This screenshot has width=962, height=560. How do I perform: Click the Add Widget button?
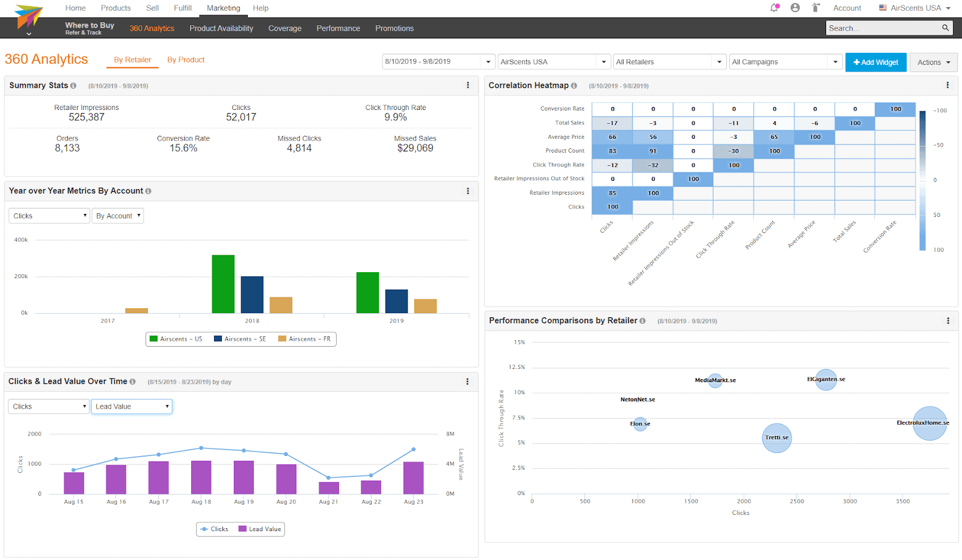click(x=875, y=62)
